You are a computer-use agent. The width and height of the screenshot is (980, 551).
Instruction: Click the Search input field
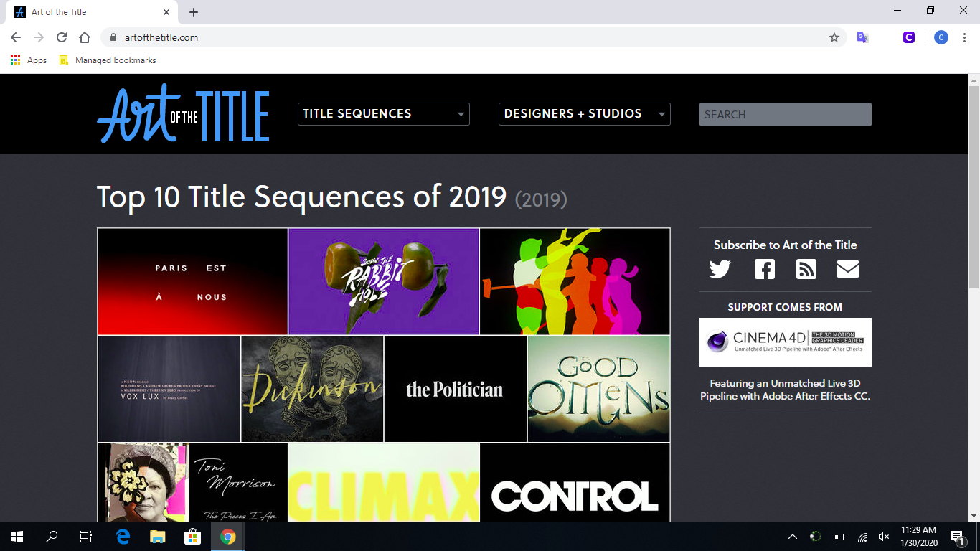[x=786, y=114]
